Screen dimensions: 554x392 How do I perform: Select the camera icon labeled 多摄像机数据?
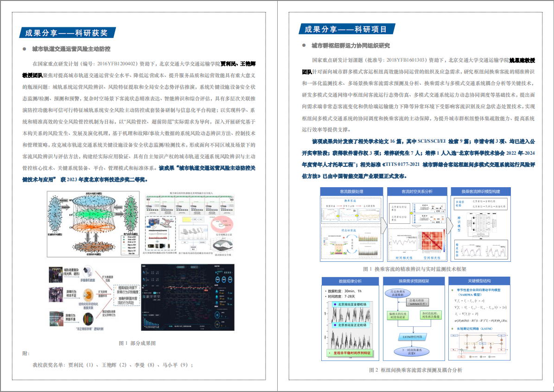click(87, 272)
